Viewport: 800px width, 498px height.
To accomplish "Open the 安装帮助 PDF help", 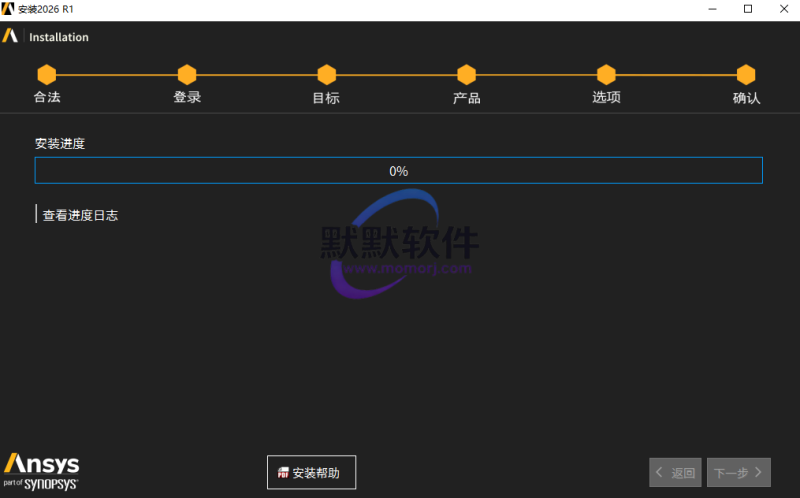I will click(311, 473).
